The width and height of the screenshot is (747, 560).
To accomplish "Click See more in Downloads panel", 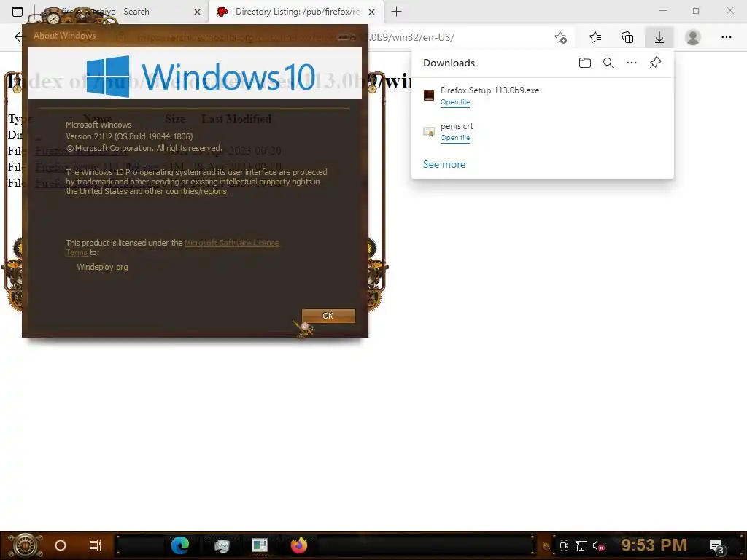I will click(x=444, y=164).
